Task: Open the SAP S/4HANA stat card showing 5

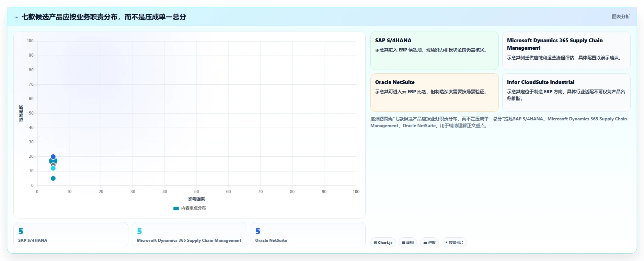Action: click(71, 235)
